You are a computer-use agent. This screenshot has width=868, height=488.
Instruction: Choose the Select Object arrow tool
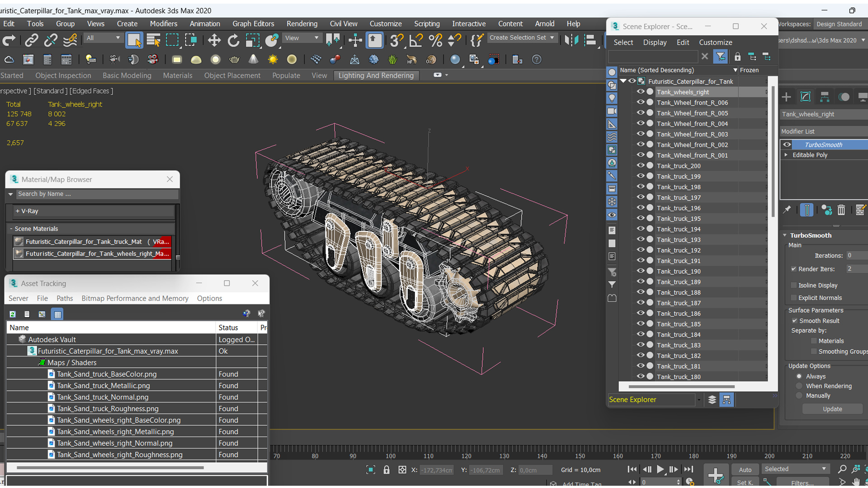tap(134, 40)
